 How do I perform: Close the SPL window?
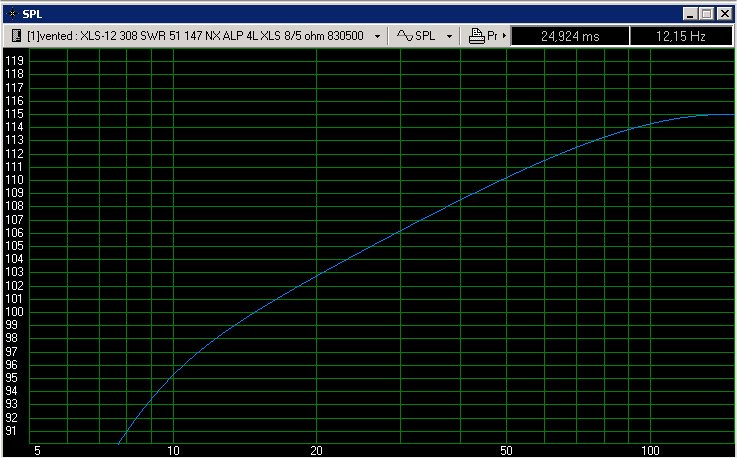[724, 14]
